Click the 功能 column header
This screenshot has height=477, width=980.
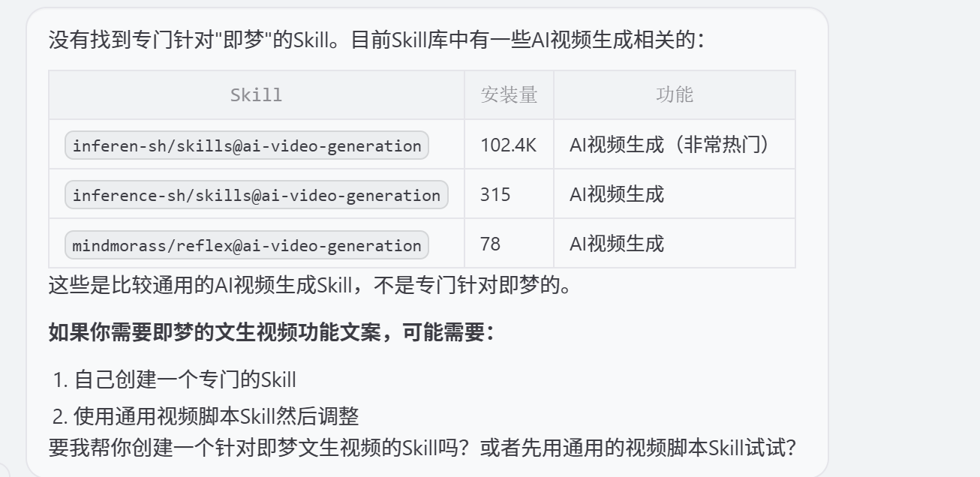pos(674,95)
